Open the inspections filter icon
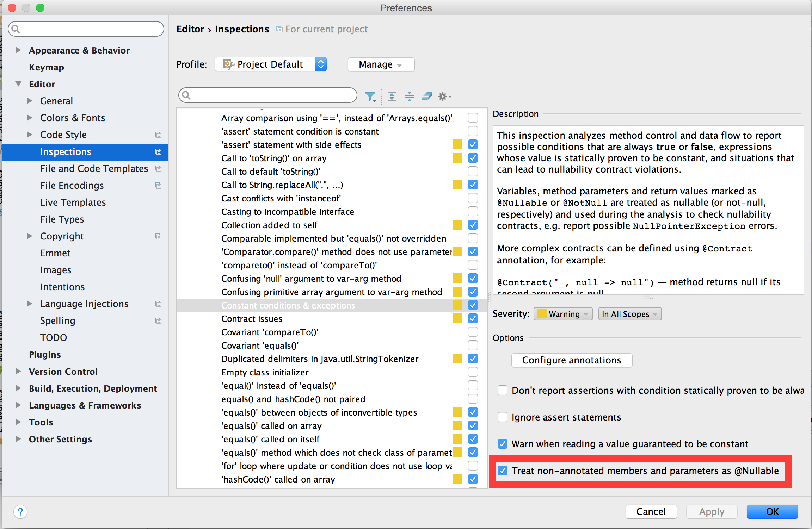812x529 pixels. coord(370,96)
